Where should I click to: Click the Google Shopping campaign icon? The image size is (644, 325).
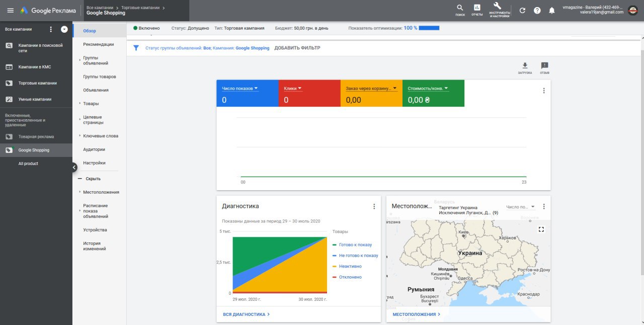(x=9, y=150)
